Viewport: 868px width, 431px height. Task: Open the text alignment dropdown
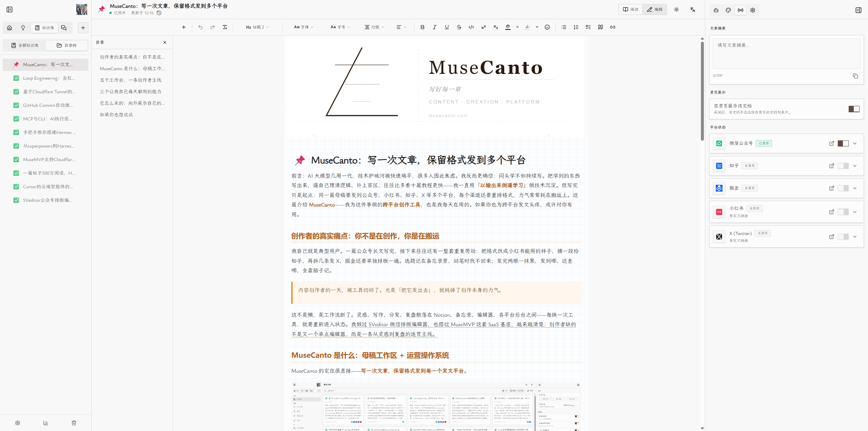click(x=401, y=27)
